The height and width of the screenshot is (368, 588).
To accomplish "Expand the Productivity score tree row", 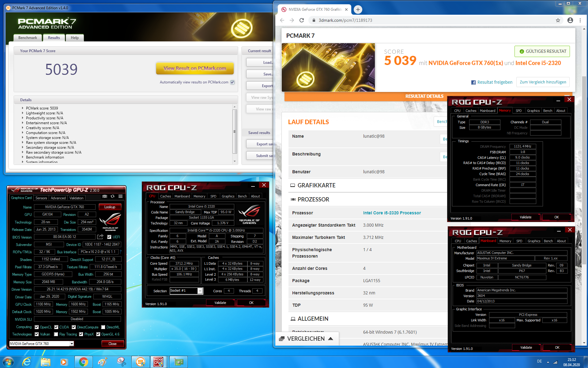I will coord(22,118).
